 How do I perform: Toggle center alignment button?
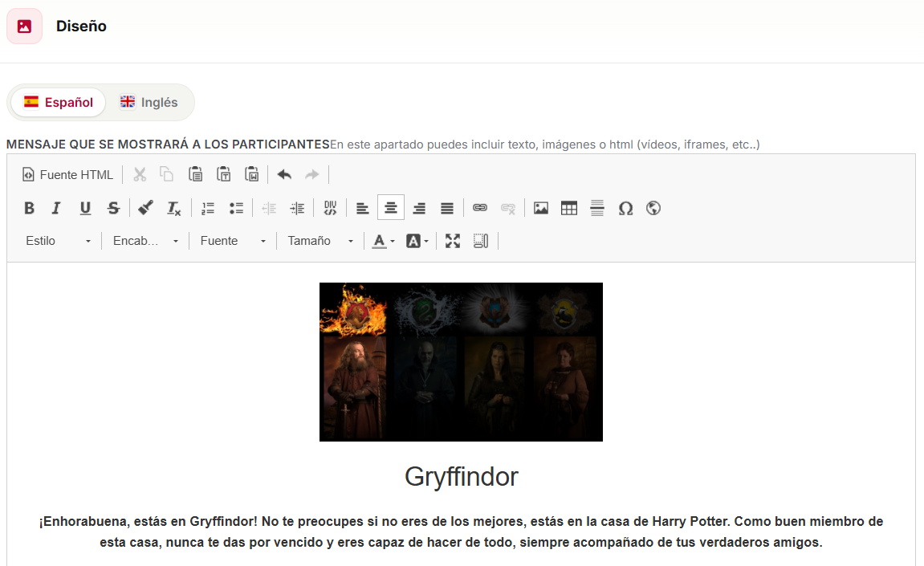pyautogui.click(x=391, y=207)
